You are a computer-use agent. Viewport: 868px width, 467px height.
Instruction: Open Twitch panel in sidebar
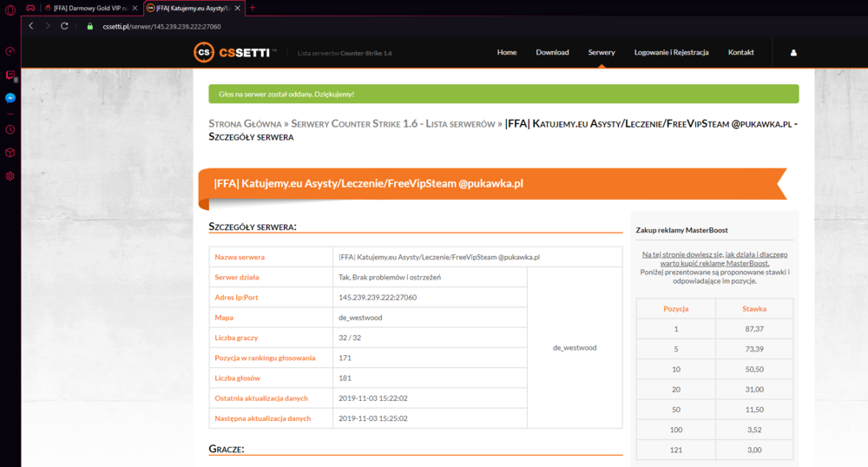10,75
